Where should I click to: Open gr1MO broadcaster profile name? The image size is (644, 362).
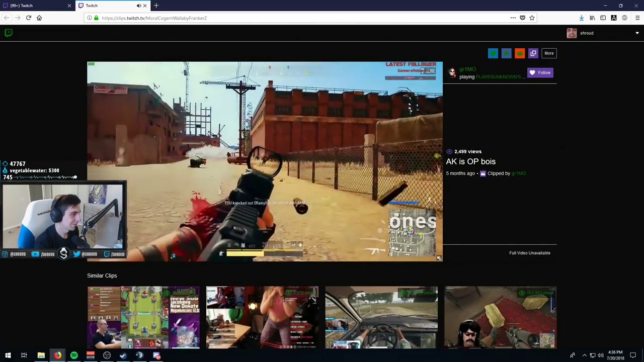(x=467, y=69)
